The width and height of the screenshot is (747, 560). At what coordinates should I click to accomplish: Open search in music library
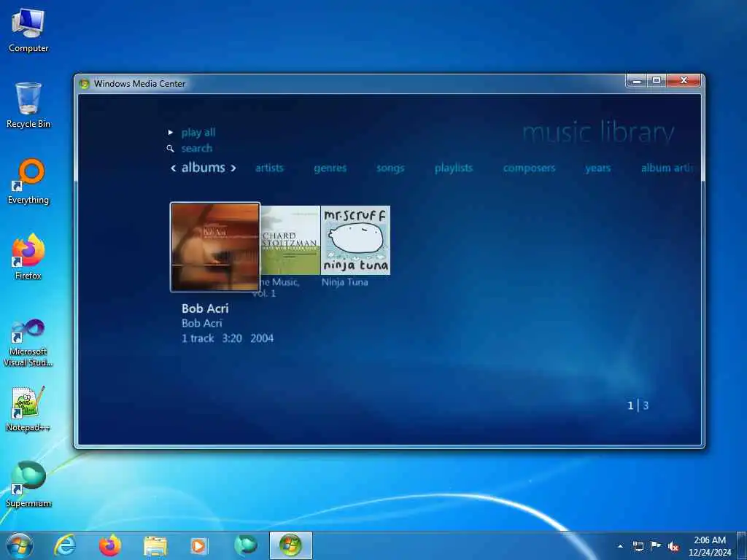[x=196, y=148]
